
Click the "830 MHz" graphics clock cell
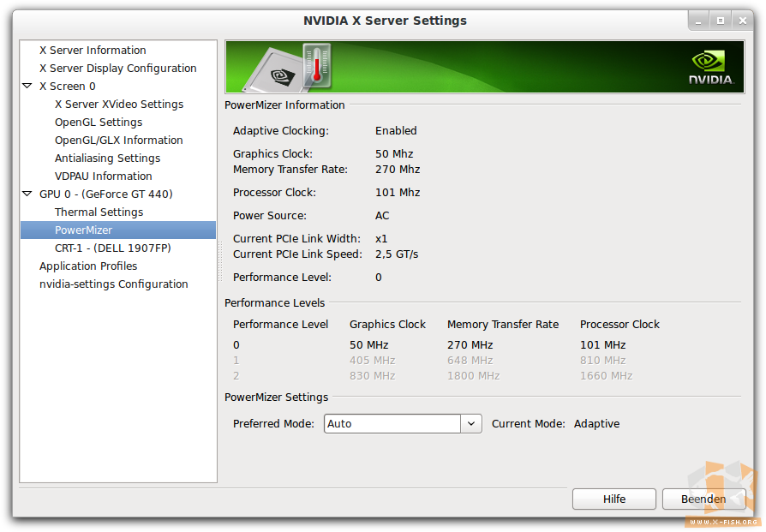pyautogui.click(x=372, y=376)
